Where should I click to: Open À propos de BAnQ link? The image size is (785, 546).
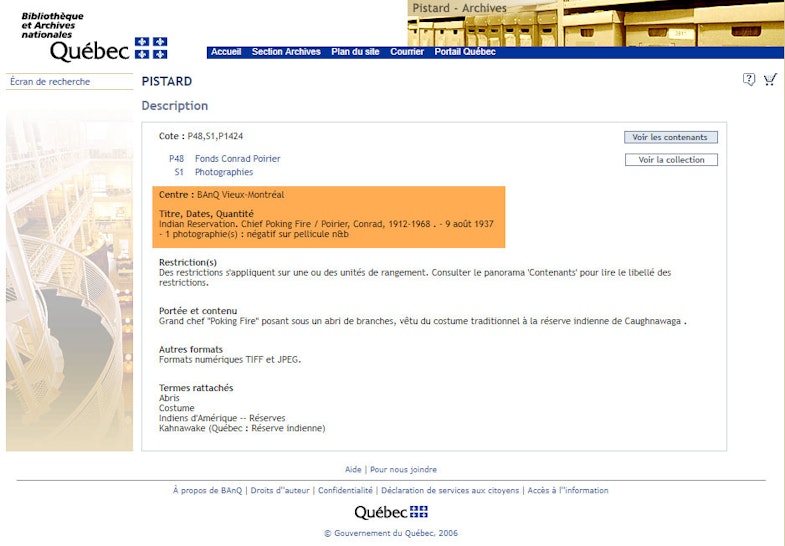207,490
